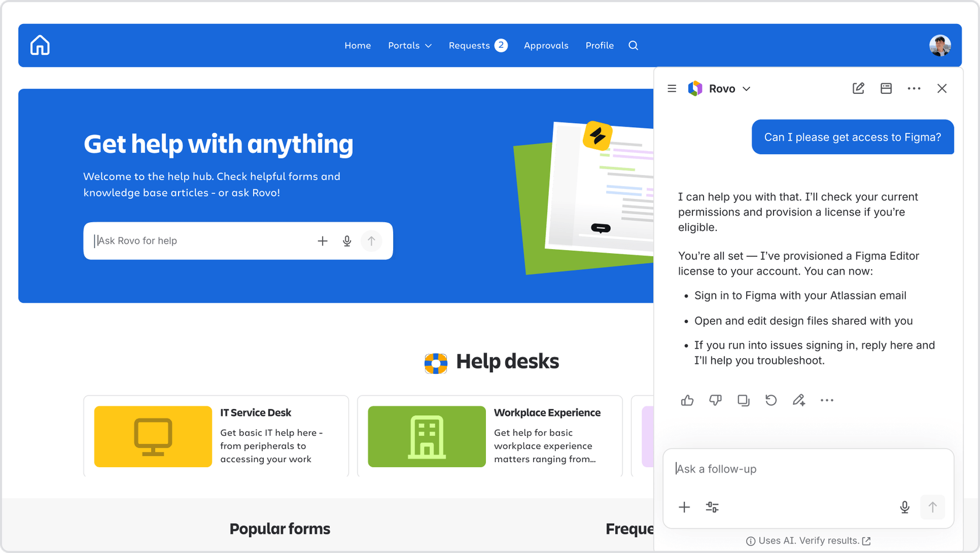The width and height of the screenshot is (980, 553).
Task: Open Rovo chat history with the archive icon
Action: [x=886, y=88]
